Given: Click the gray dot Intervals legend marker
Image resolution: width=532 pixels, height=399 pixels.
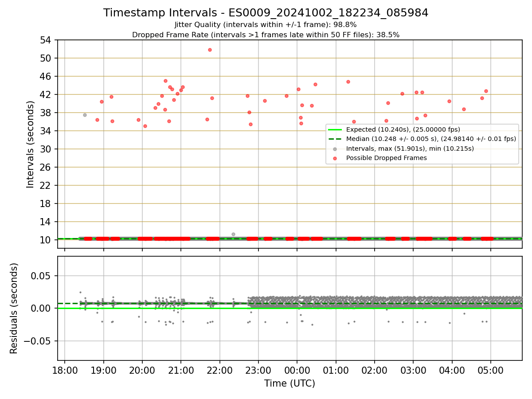Looking at the screenshot, I should click(x=335, y=149).
